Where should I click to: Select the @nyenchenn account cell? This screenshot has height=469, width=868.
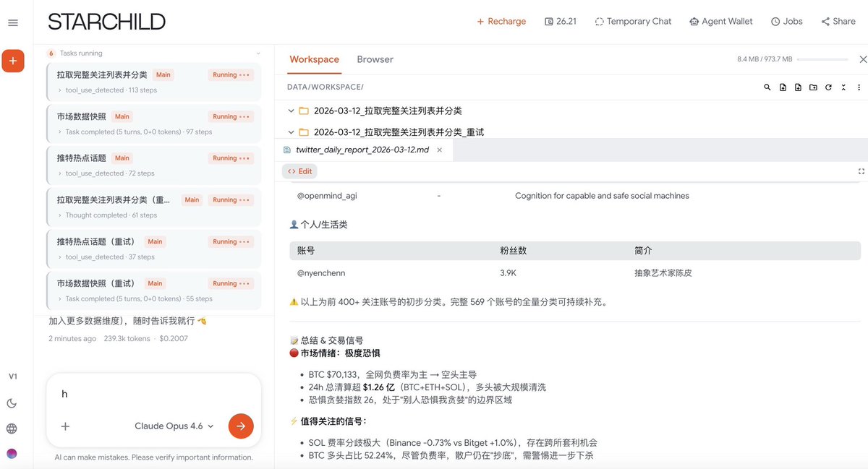pos(320,273)
